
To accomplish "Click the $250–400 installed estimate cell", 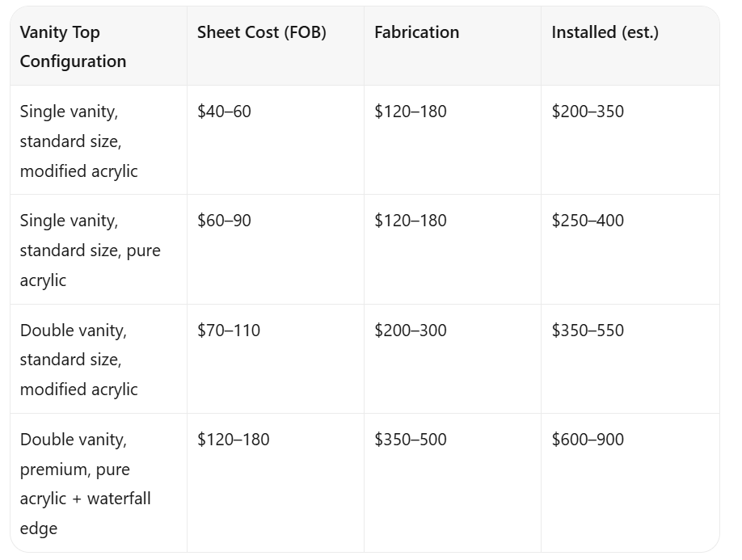I will (x=588, y=221).
